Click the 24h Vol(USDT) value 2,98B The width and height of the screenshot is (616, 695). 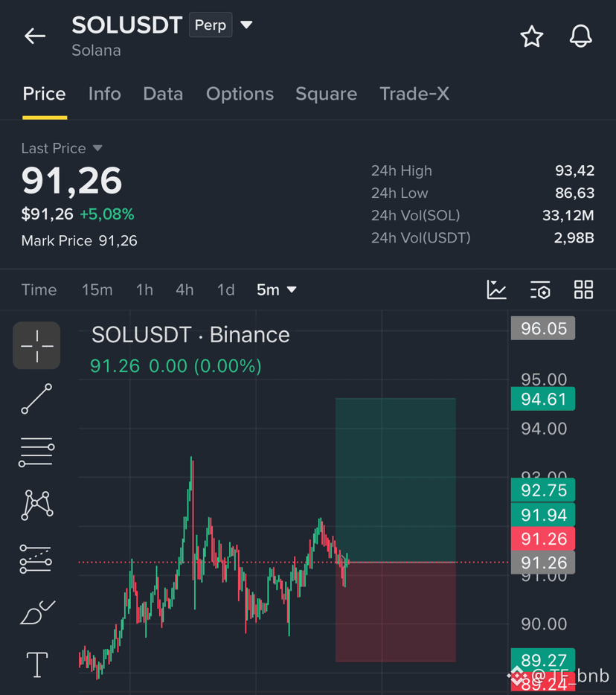574,238
